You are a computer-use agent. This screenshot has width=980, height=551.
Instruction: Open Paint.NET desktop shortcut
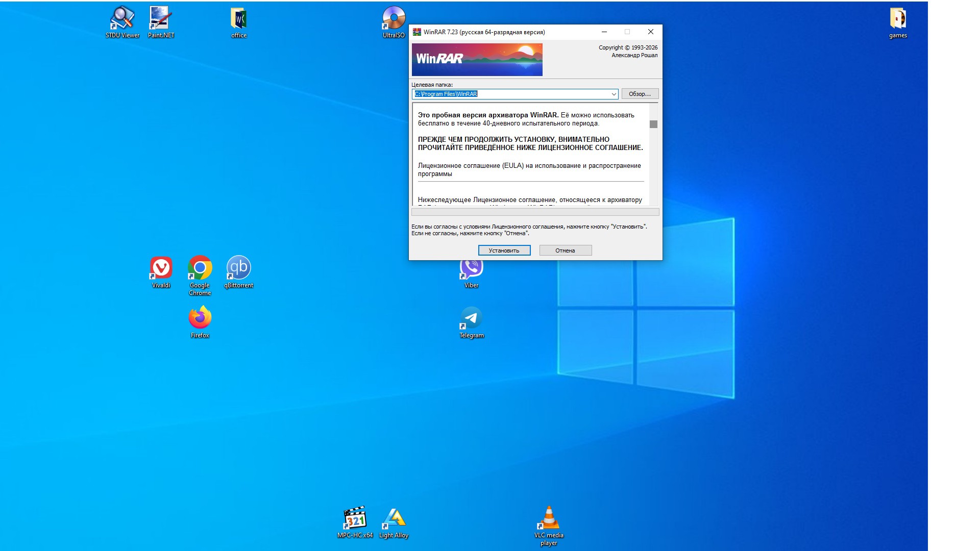[x=161, y=22]
